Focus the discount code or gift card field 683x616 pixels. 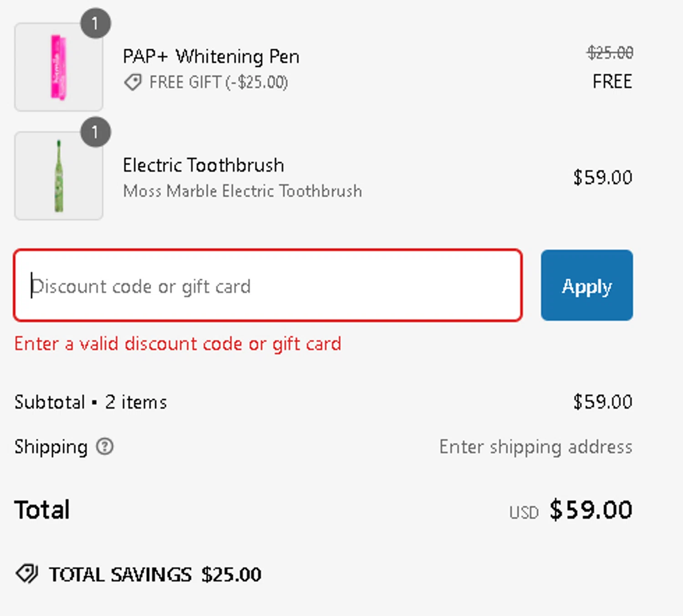click(268, 285)
